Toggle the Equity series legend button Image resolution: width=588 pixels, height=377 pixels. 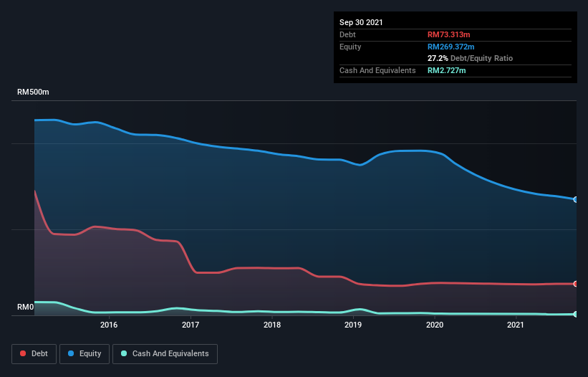[85, 354]
